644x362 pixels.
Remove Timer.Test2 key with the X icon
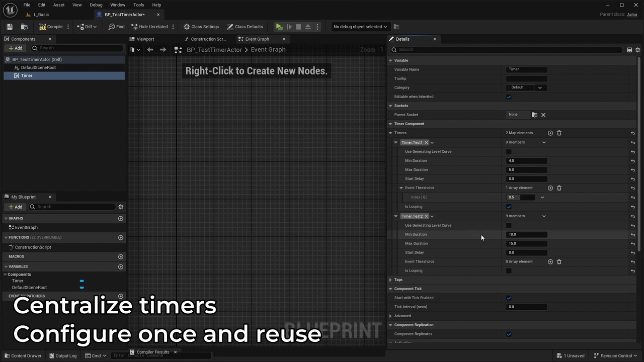coord(426,216)
